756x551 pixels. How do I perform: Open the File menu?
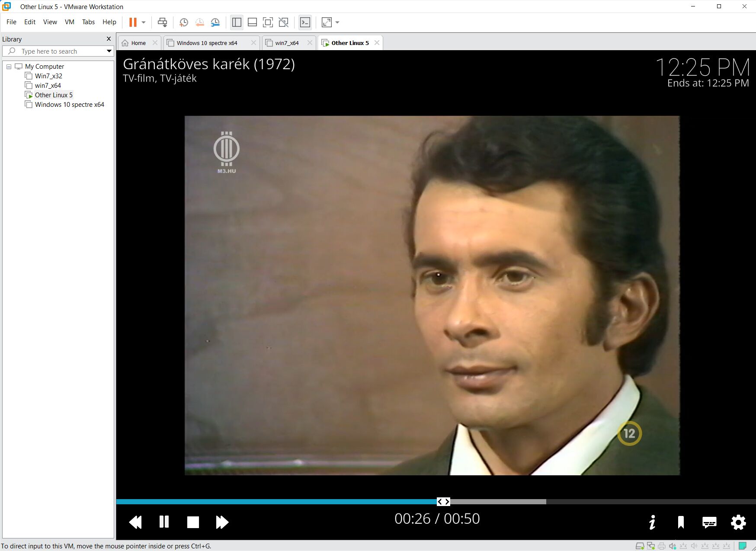pos(11,22)
